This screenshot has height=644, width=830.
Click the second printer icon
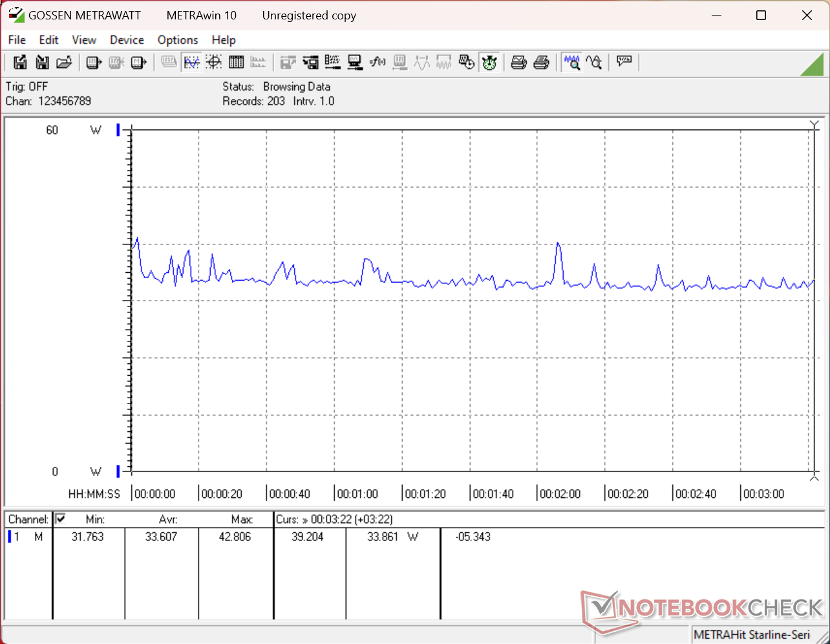[542, 63]
